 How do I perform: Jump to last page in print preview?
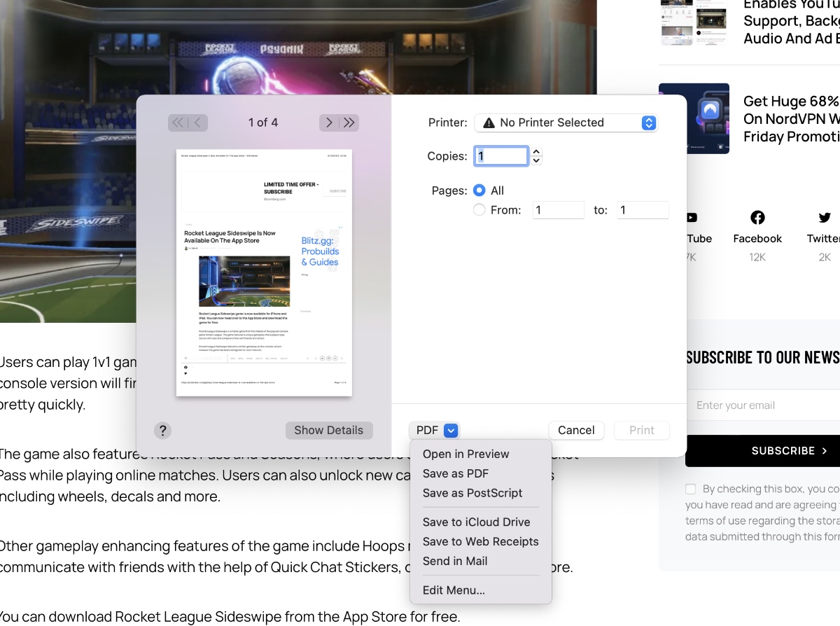[x=349, y=123]
